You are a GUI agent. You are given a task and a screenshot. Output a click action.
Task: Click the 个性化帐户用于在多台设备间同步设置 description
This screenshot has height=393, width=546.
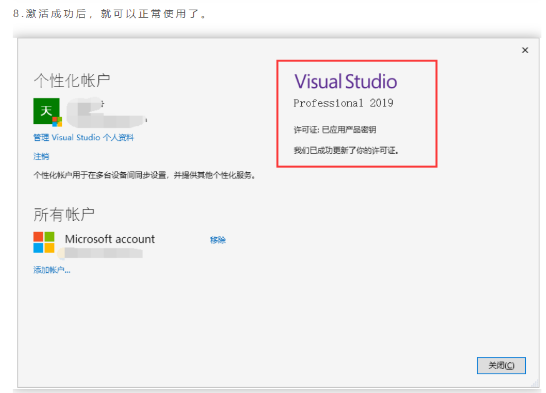(x=145, y=175)
